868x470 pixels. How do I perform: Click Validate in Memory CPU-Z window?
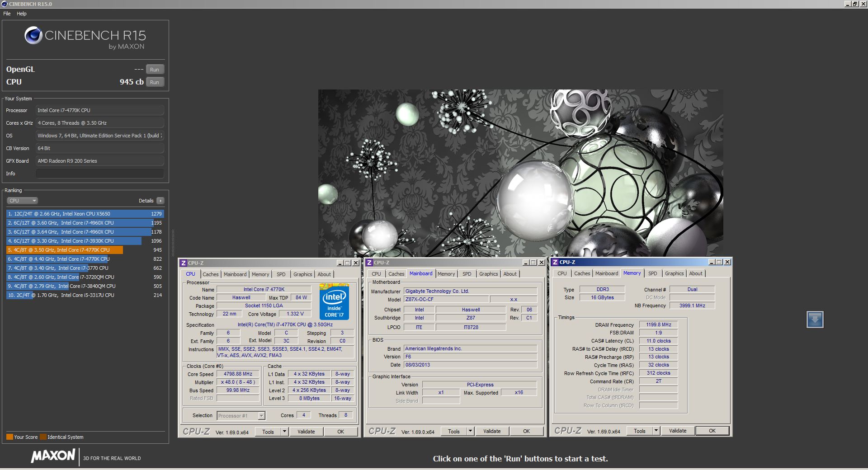678,431
